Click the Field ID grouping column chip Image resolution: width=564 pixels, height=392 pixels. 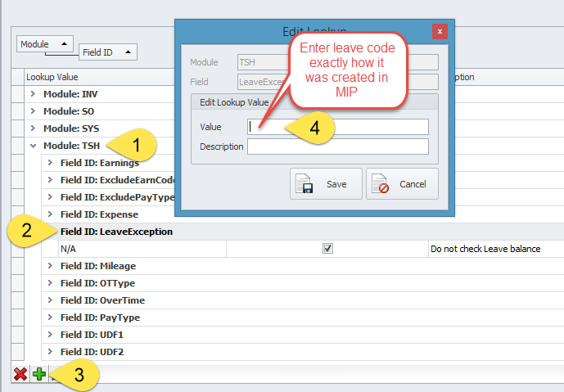[108, 52]
